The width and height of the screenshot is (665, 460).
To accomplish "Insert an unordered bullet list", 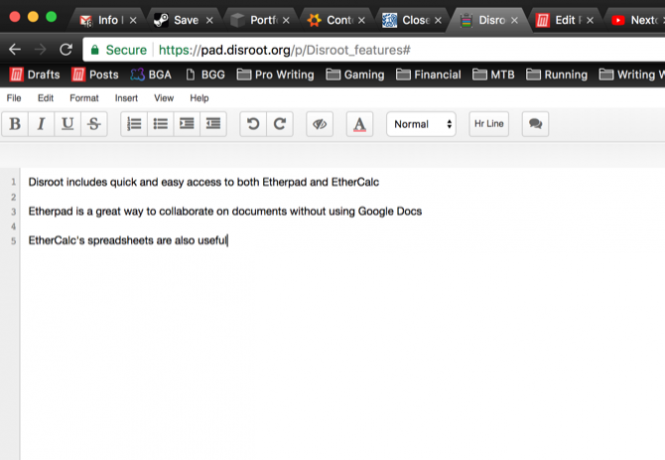I will click(x=160, y=124).
